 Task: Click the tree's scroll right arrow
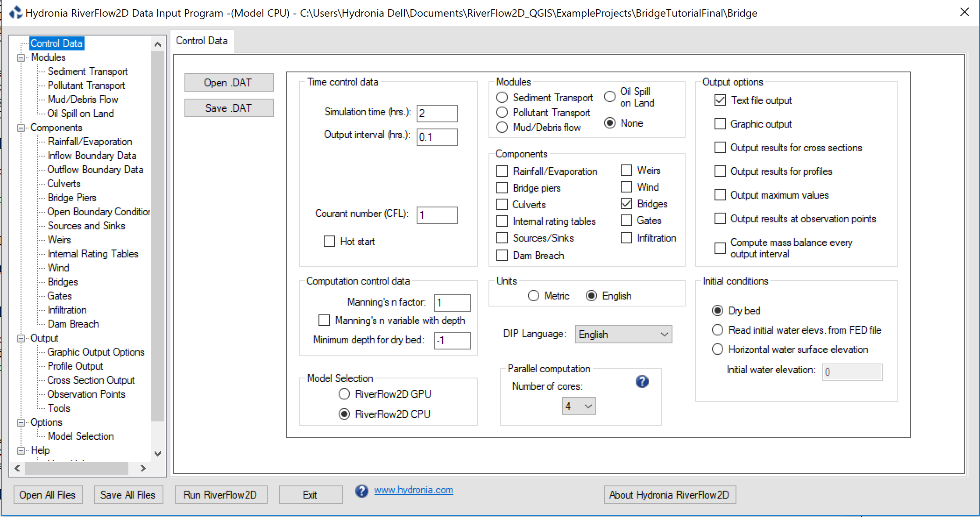pos(143,468)
